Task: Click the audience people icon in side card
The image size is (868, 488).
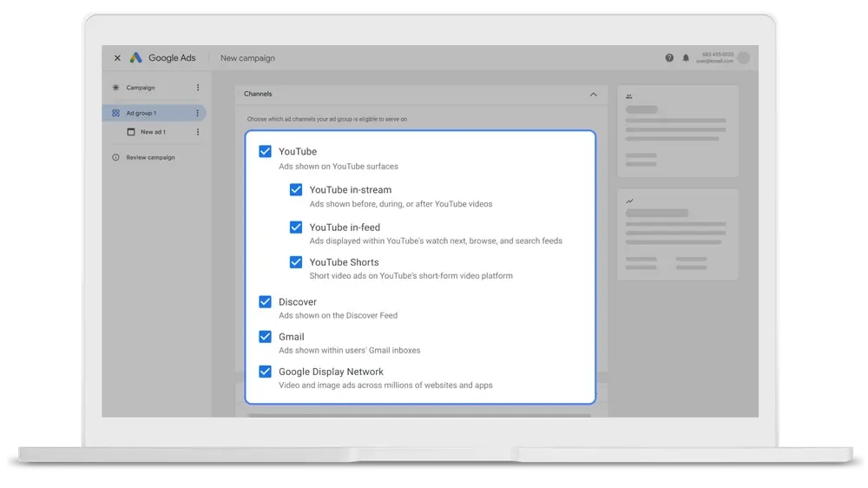Action: point(629,96)
